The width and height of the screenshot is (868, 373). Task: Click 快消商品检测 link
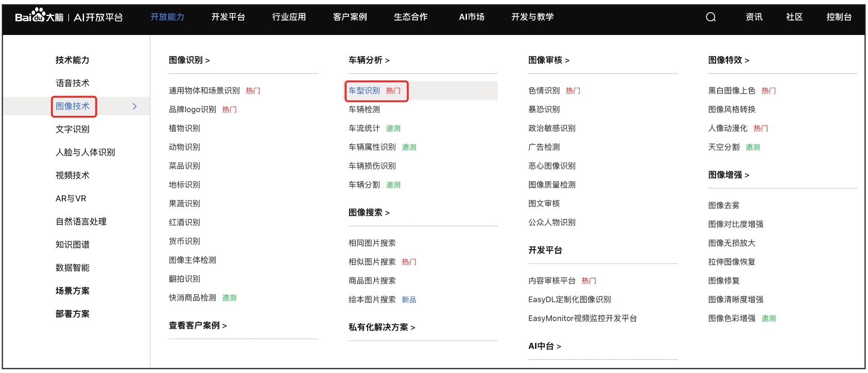pyautogui.click(x=193, y=298)
